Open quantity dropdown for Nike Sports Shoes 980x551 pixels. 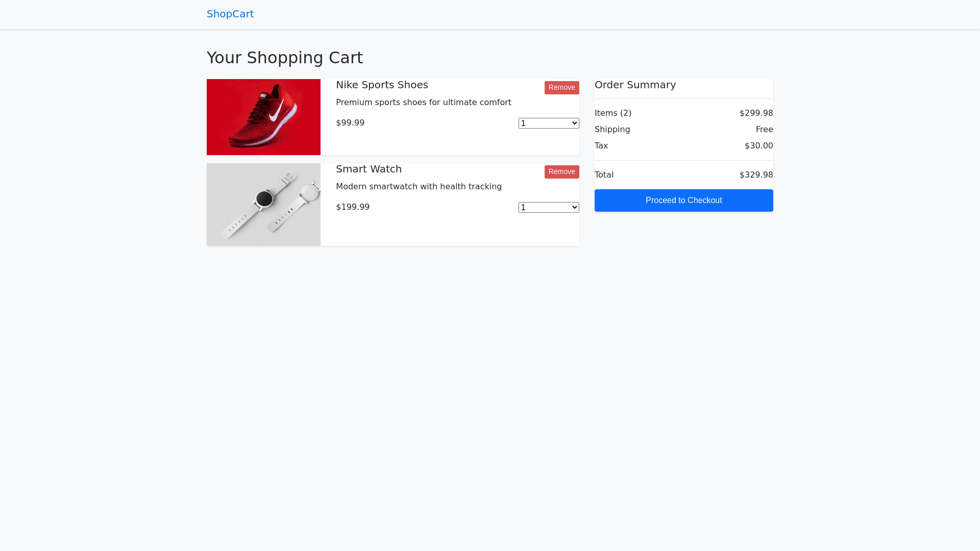pos(549,123)
